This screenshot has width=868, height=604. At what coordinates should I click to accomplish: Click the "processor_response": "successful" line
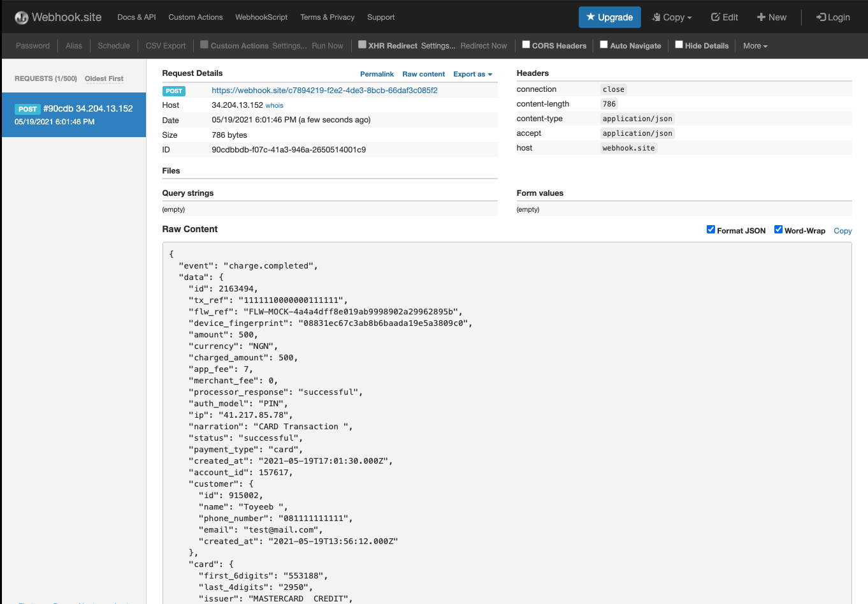275,392
